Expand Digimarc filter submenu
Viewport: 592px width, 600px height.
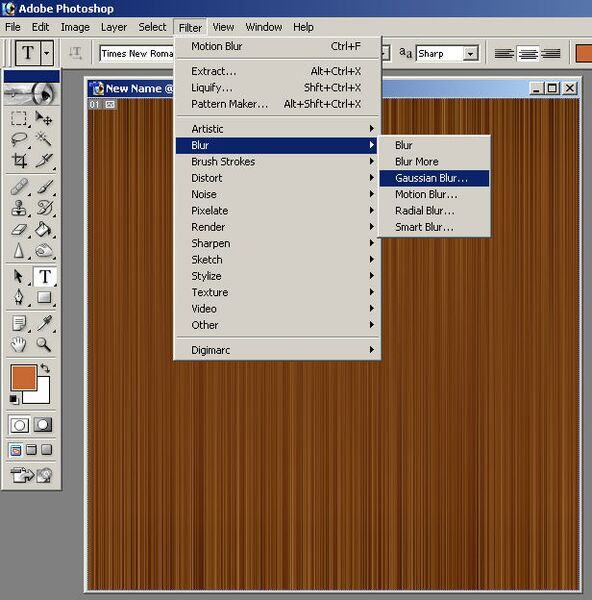click(277, 350)
